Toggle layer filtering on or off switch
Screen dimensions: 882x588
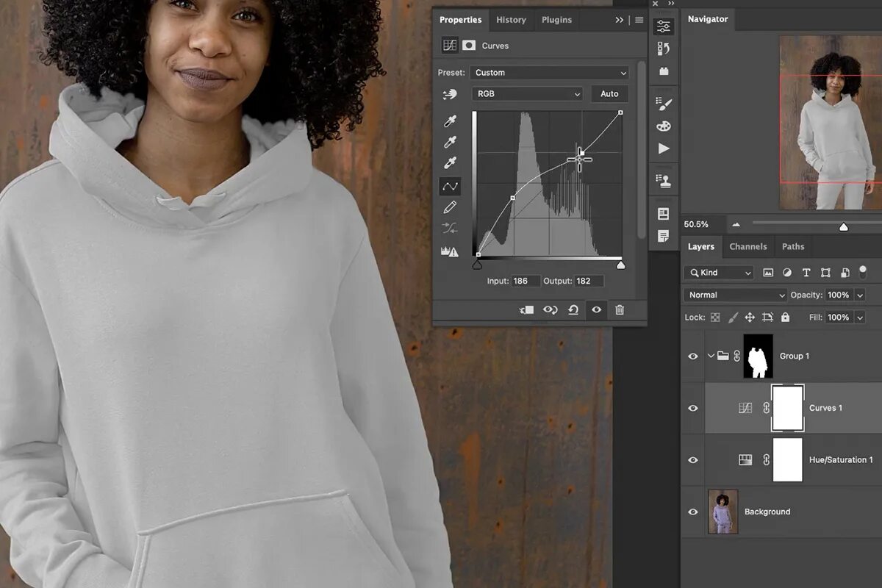tap(864, 271)
